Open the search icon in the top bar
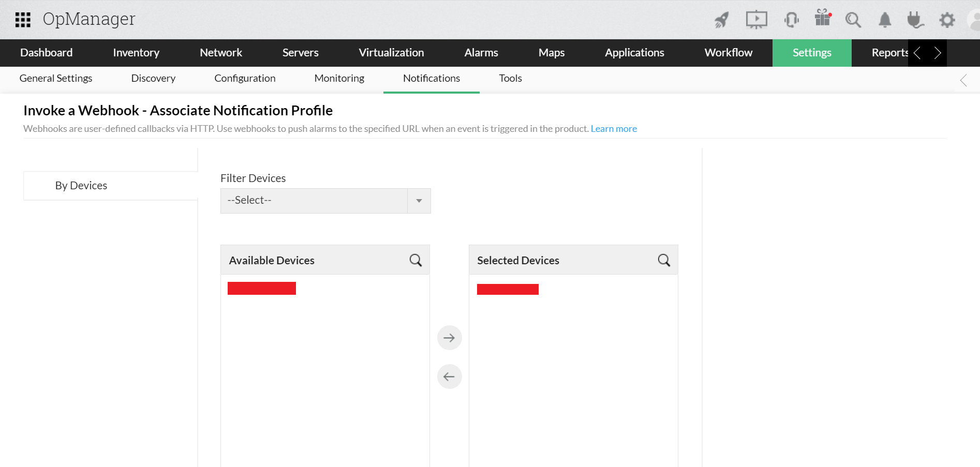This screenshot has height=467, width=980. click(x=853, y=20)
